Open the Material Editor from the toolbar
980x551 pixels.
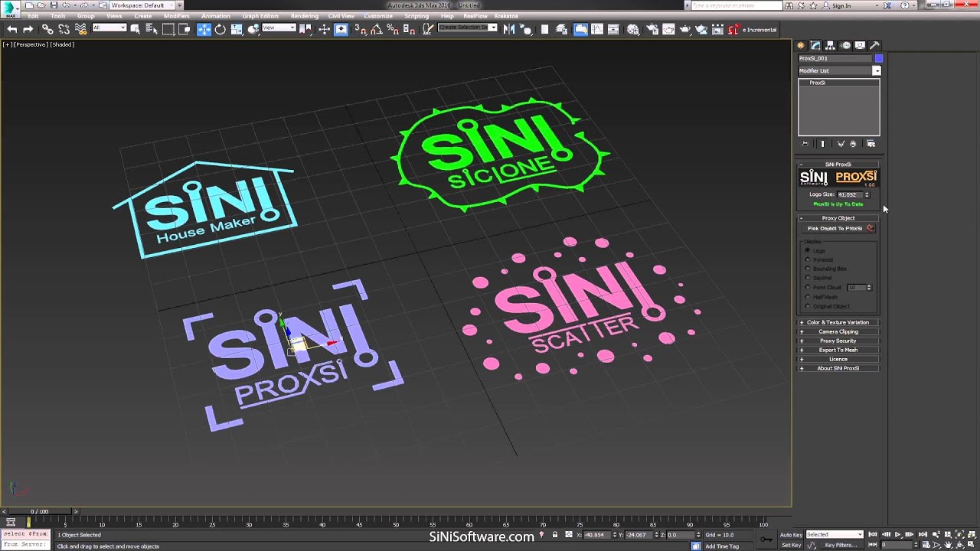633,29
